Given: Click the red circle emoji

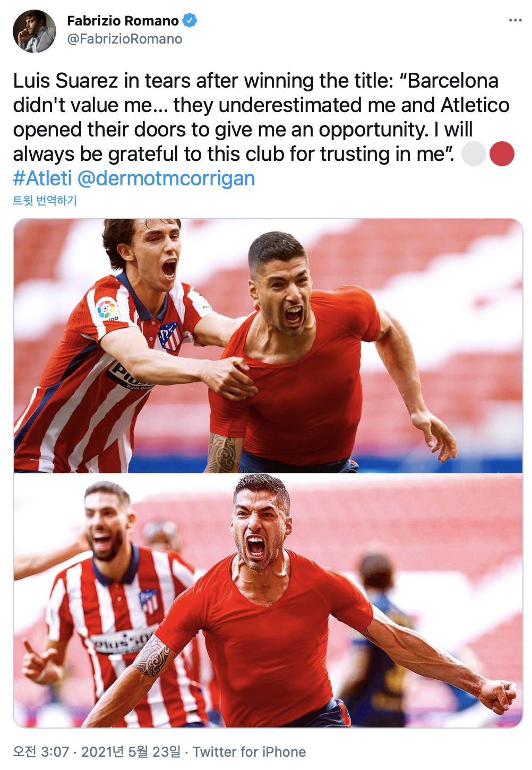Looking at the screenshot, I should click(502, 154).
